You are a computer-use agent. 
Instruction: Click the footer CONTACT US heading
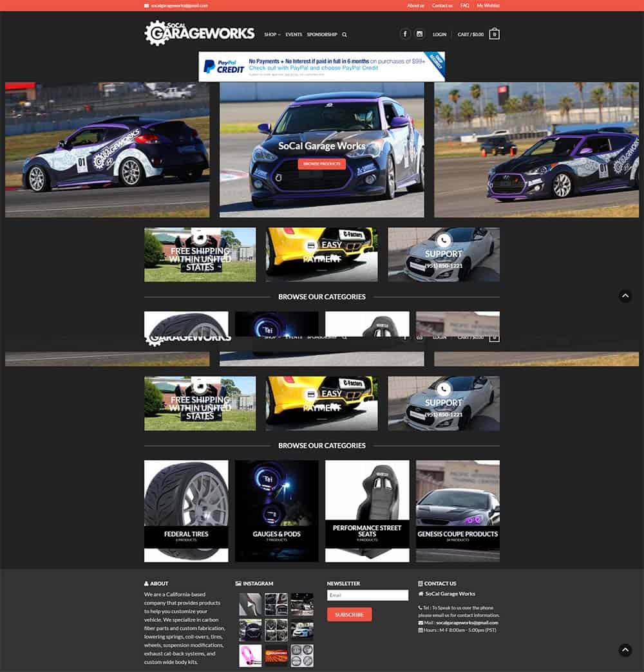coord(440,584)
